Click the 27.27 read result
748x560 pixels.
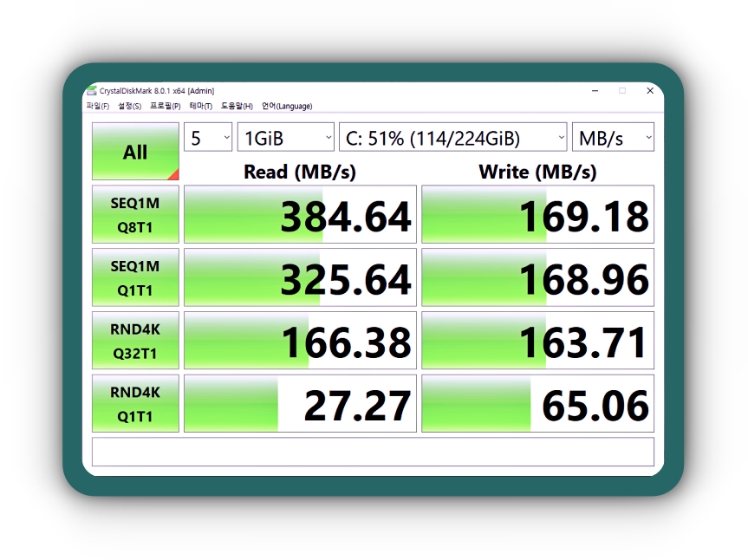point(300,404)
